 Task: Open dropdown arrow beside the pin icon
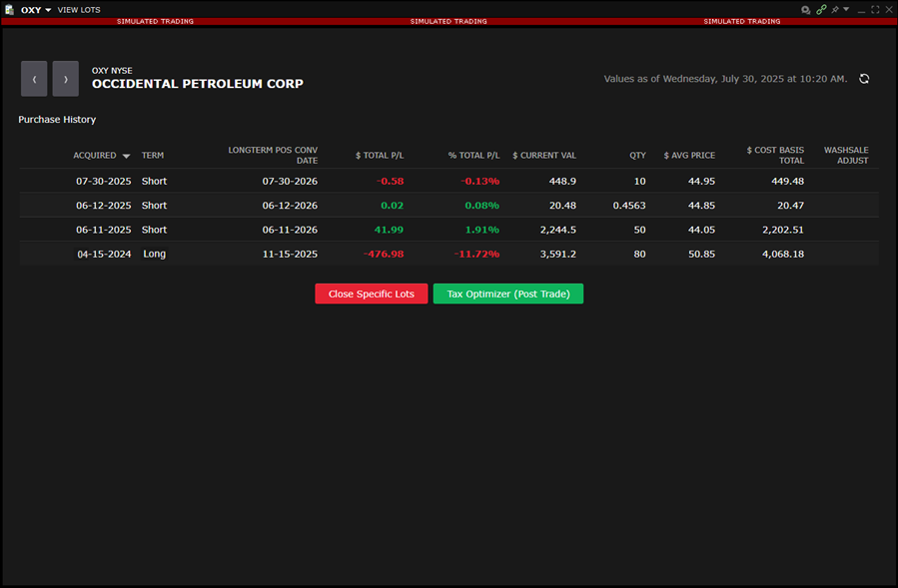click(x=847, y=9)
